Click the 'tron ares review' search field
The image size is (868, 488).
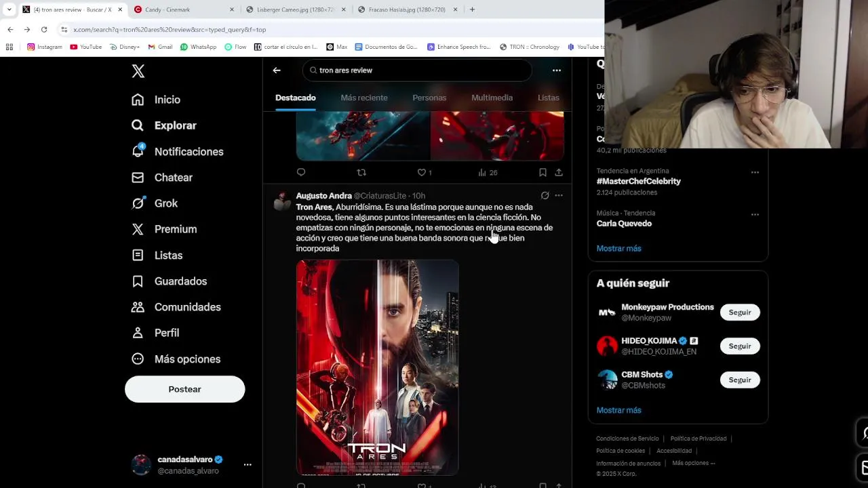[417, 70]
